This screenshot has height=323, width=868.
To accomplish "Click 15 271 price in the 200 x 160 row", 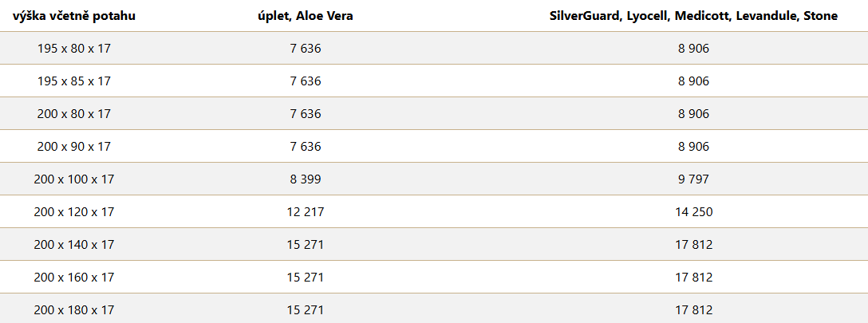I will (306, 277).
